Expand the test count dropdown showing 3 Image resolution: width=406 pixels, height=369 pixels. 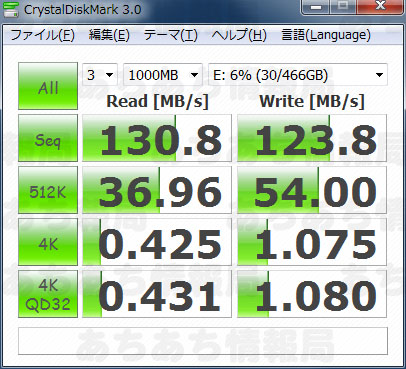(100, 75)
